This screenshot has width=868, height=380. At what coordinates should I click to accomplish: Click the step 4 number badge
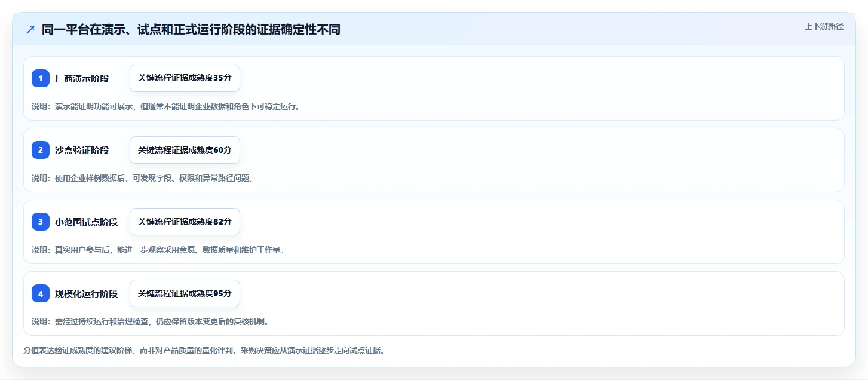point(41,293)
